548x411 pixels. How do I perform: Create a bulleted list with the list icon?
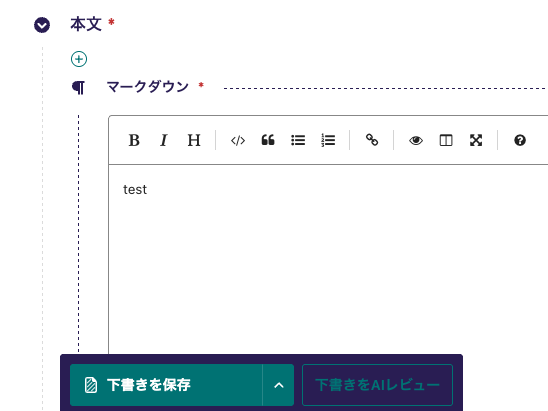coord(298,140)
